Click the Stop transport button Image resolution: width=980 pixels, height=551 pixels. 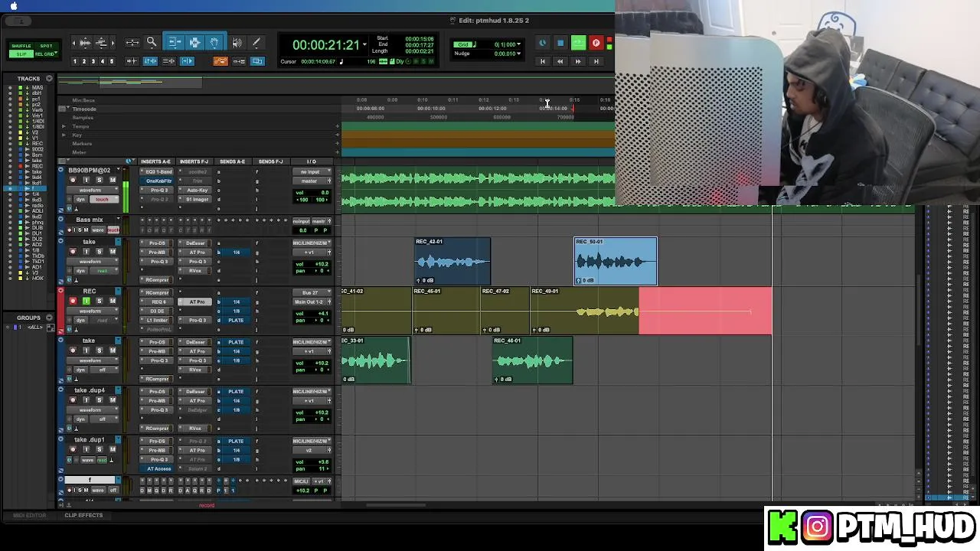tap(560, 44)
